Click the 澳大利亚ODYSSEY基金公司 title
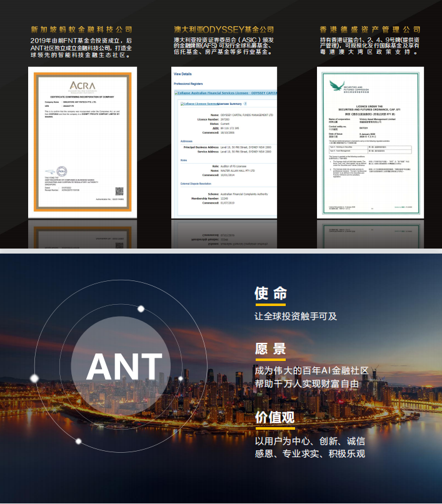This screenshot has width=442, height=504. [224, 29]
